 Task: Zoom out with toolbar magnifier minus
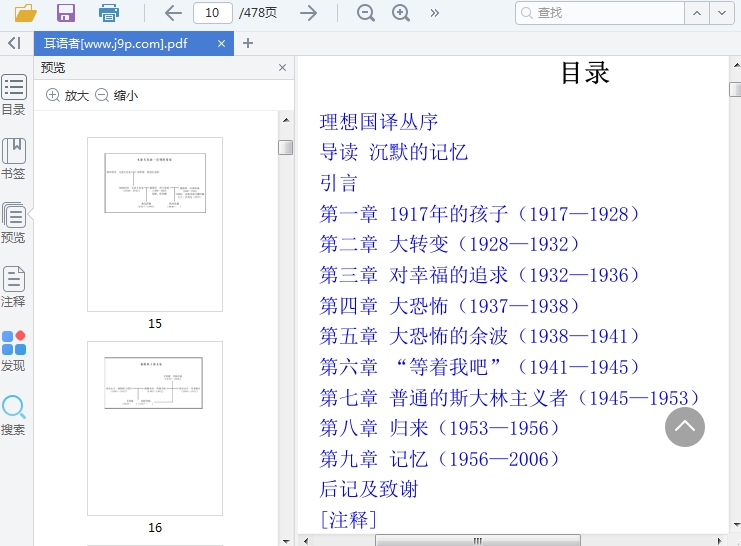point(366,13)
